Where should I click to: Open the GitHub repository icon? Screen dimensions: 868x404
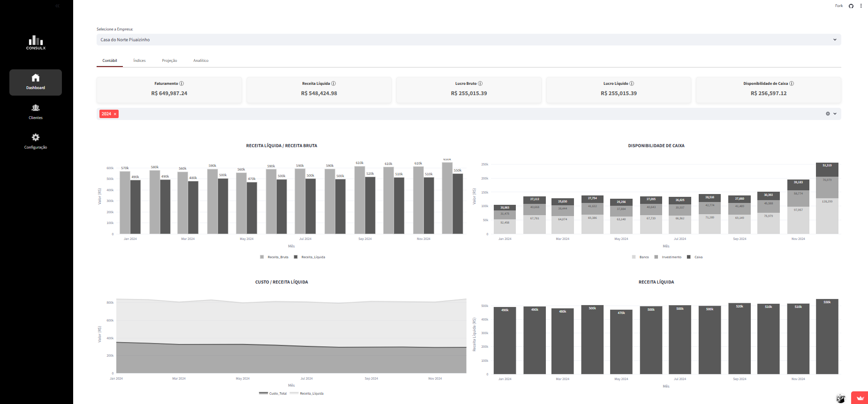851,6
